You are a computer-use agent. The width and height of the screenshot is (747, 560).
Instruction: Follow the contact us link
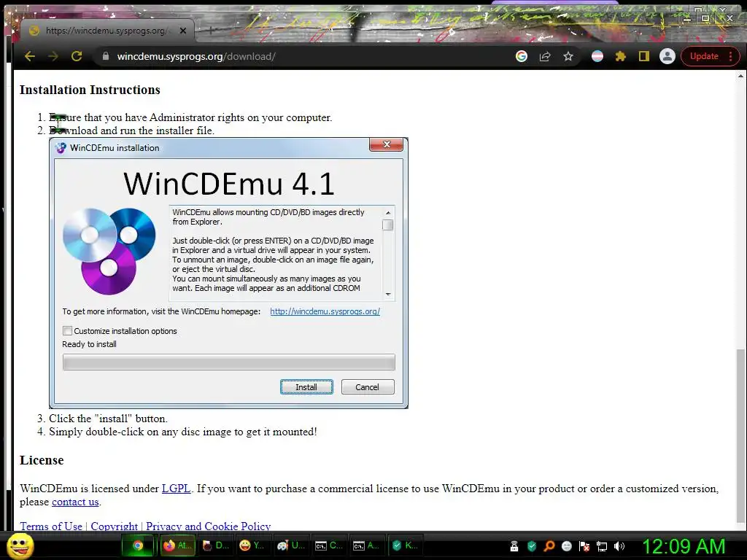(75, 502)
